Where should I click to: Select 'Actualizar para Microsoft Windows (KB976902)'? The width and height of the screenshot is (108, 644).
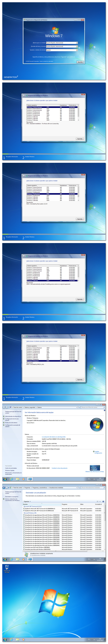tap(63, 547)
